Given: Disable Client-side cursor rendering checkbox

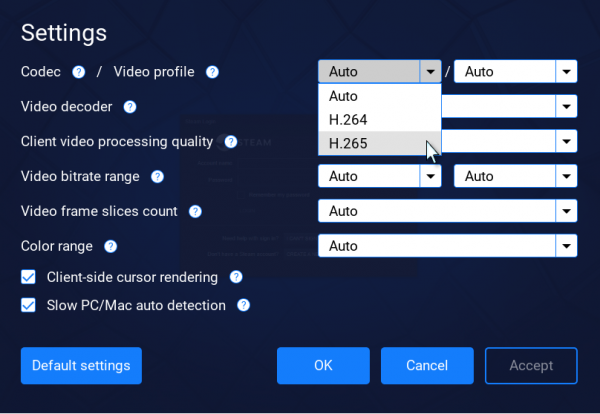Looking at the screenshot, I should pos(29,277).
